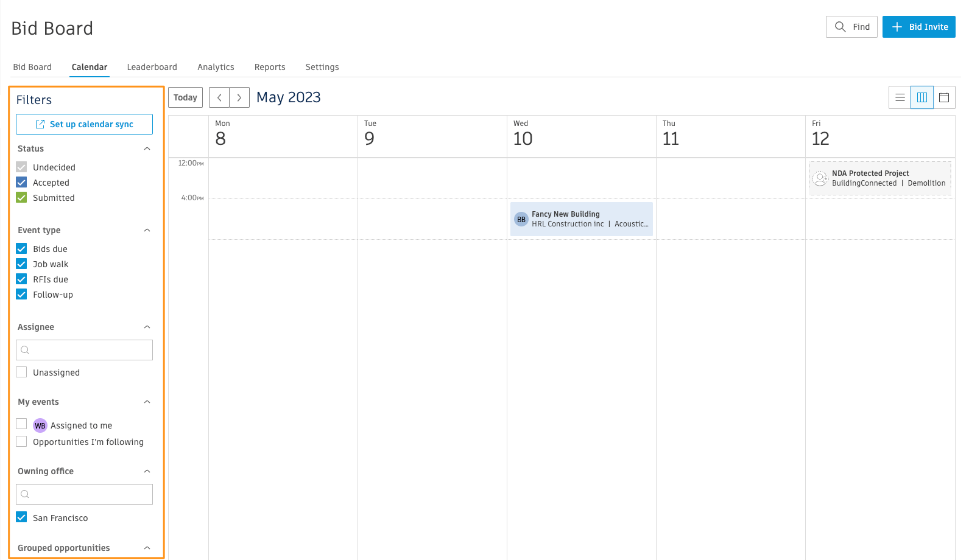Collapse the Status filter section
Image resolution: width=969 pixels, height=560 pixels.
click(x=147, y=149)
